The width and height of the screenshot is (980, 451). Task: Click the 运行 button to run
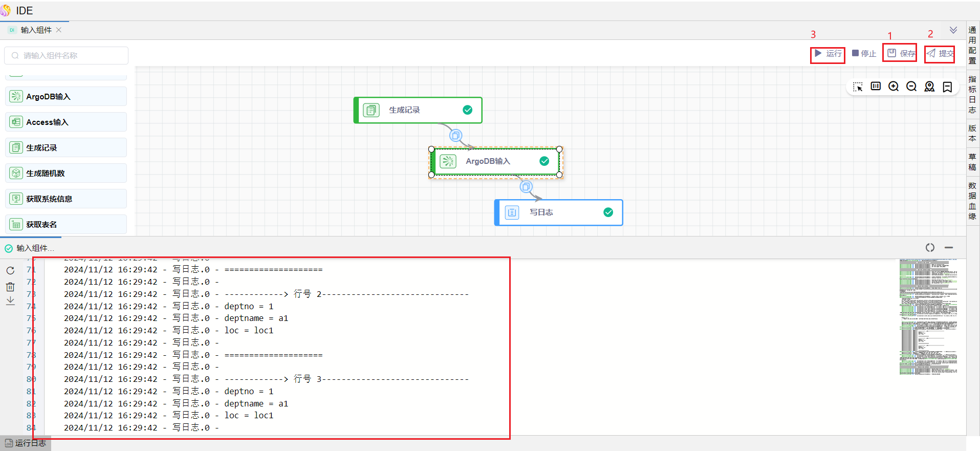click(828, 53)
